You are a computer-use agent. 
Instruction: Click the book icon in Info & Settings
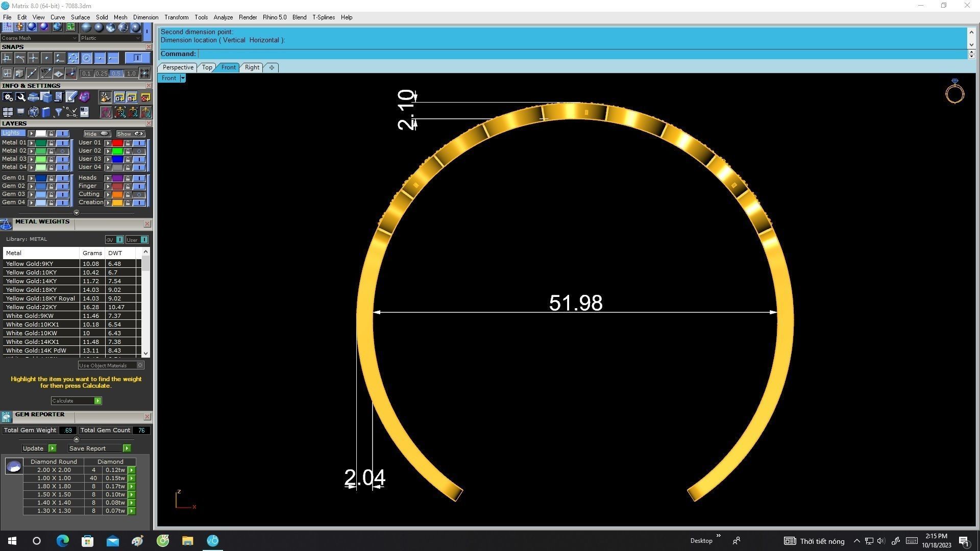46,112
